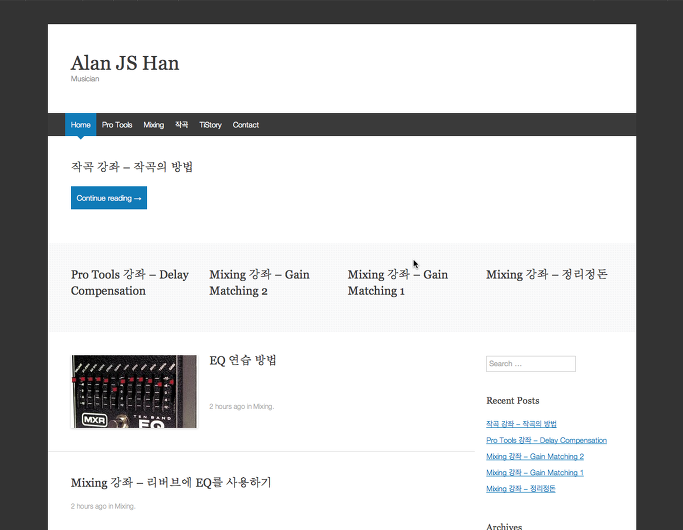Click the Alan JS Han site title
The height and width of the screenshot is (530, 683).
(x=125, y=63)
